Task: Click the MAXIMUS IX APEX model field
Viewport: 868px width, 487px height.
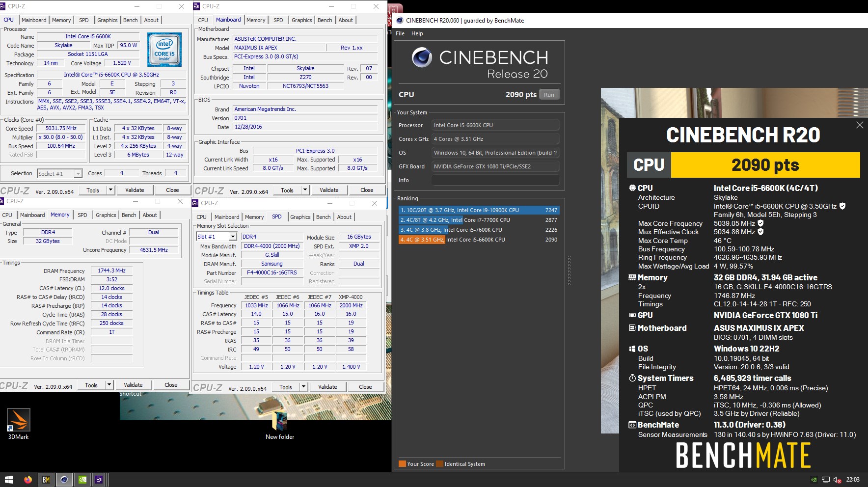Action: [279, 48]
